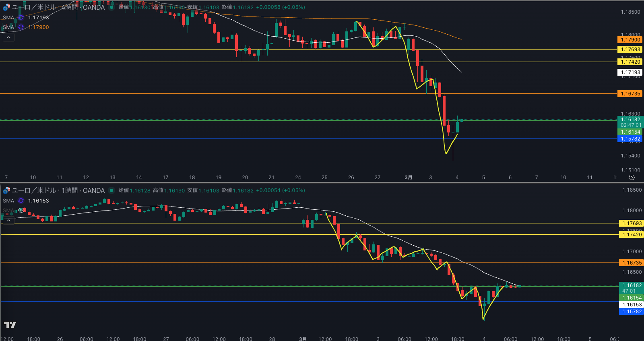Click market status dot on 1-hour chart
This screenshot has width=644, height=341.
[111, 190]
